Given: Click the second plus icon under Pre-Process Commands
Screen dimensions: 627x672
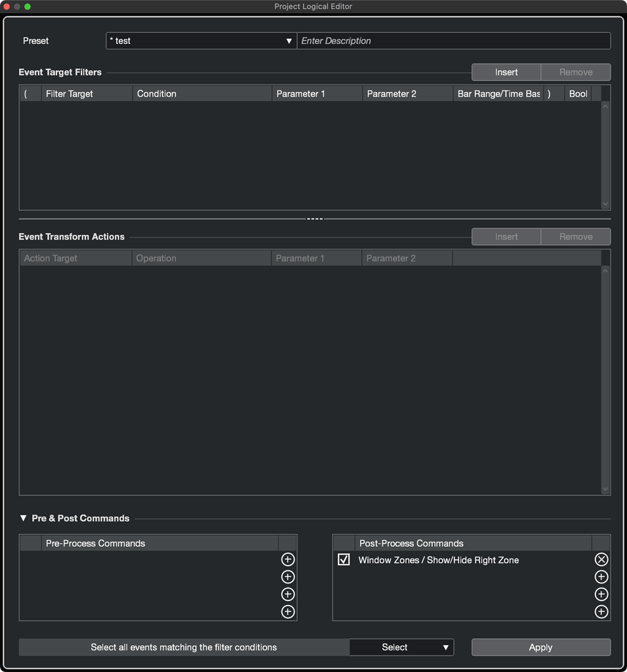Looking at the screenshot, I should pyautogui.click(x=287, y=577).
